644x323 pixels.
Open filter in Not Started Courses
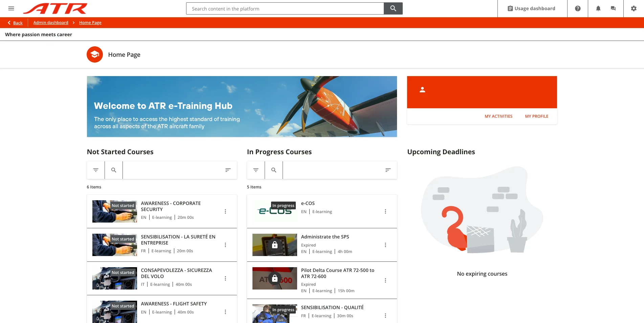[96, 170]
